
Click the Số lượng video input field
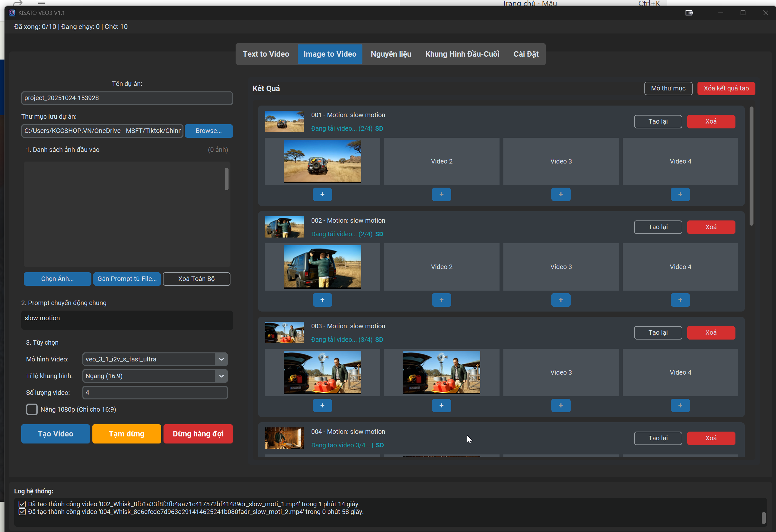coord(154,393)
